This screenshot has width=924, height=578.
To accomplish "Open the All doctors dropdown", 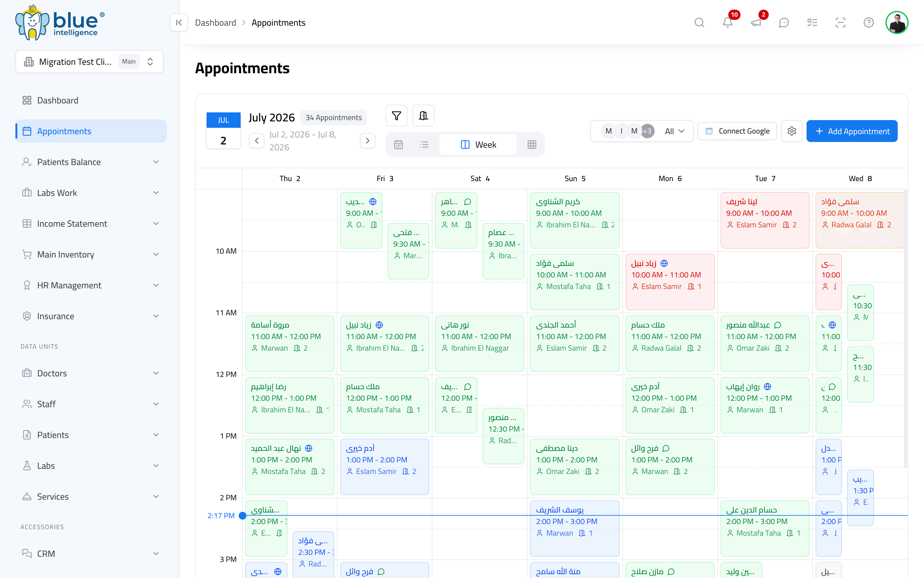I will pos(675,131).
